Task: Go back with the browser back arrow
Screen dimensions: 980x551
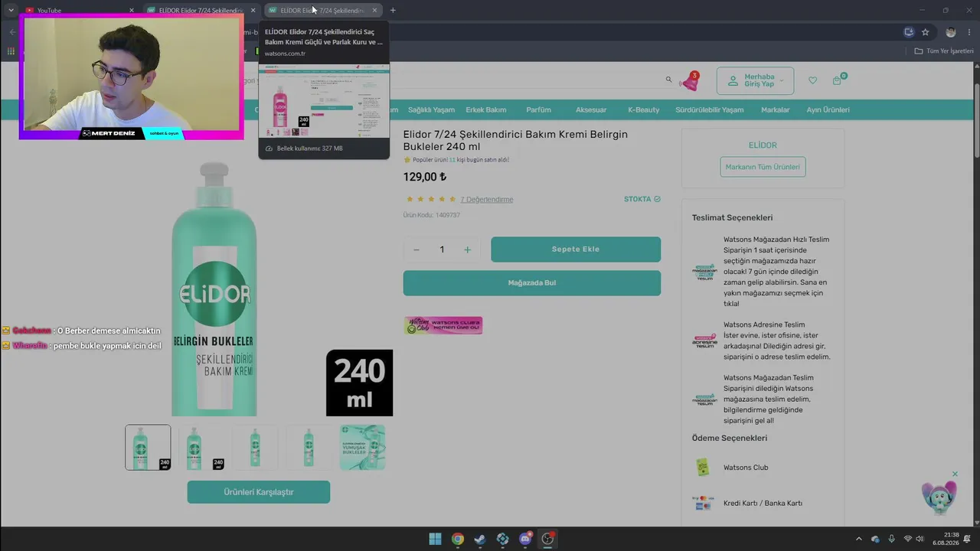Action: 12,32
